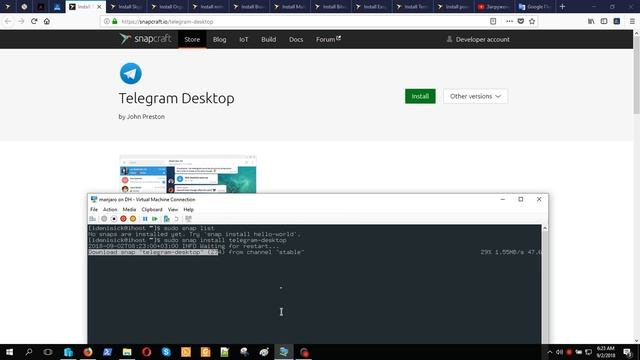Viewport: 640px width, 360px height.
Task: Open the taskbar clock showing 6:23 AM
Action: (x=606, y=352)
